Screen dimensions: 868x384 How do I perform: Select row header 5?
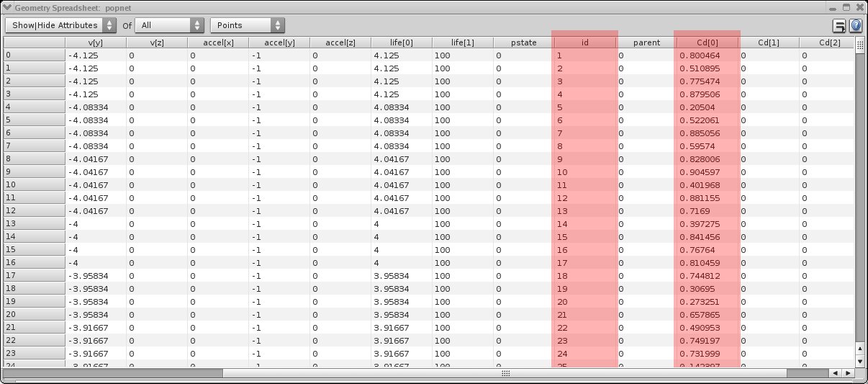[x=33, y=120]
